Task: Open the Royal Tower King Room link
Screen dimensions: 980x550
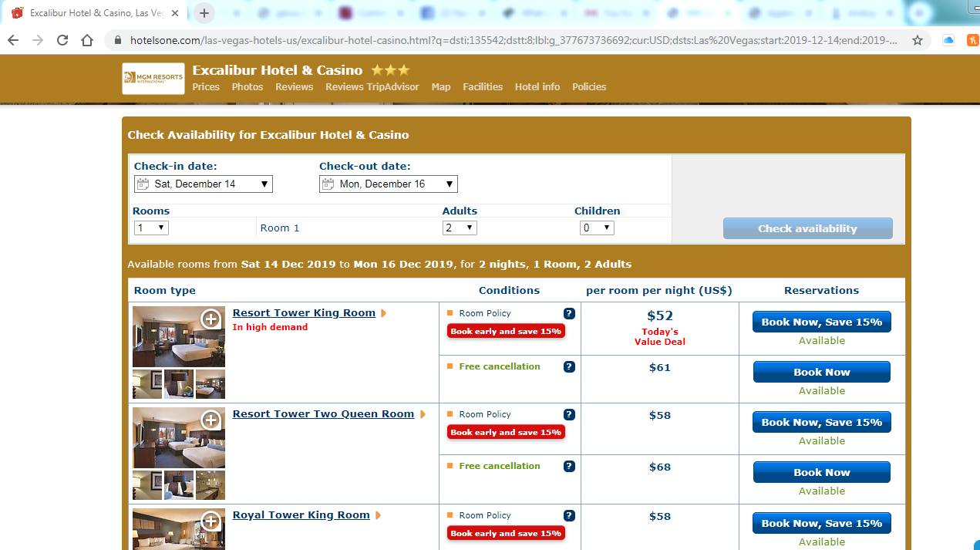Action: (x=301, y=515)
